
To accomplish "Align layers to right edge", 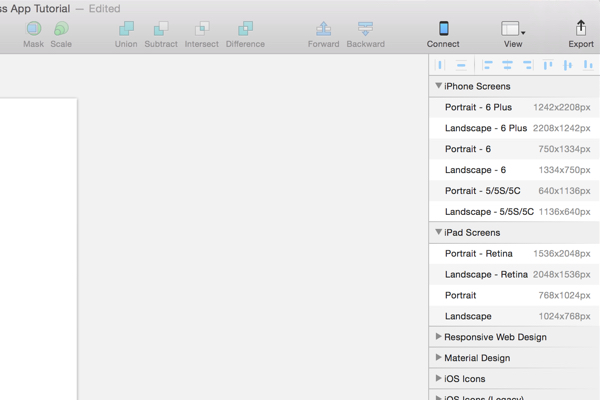I will pos(528,65).
